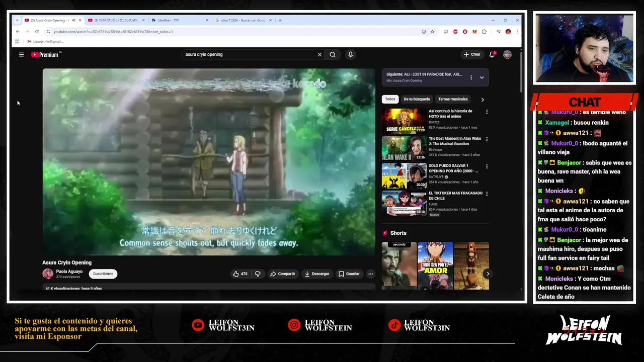Like the Asura Cryin Opening video

pos(240,274)
